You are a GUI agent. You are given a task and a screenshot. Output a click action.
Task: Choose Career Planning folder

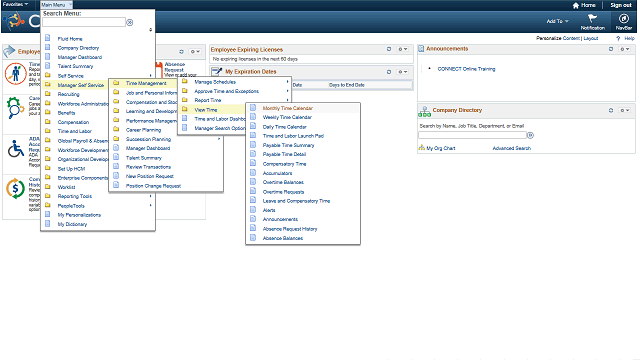coord(144,130)
